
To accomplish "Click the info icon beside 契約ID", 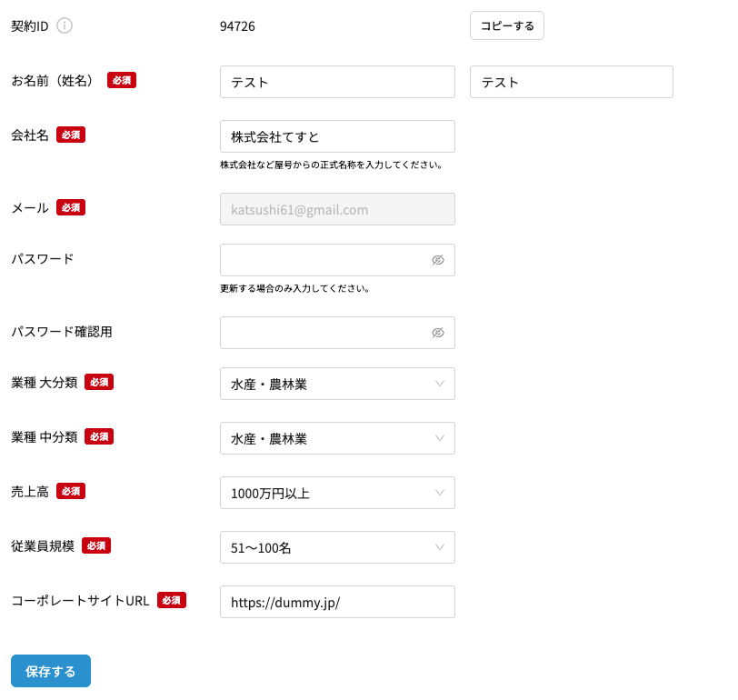I will coord(65,25).
